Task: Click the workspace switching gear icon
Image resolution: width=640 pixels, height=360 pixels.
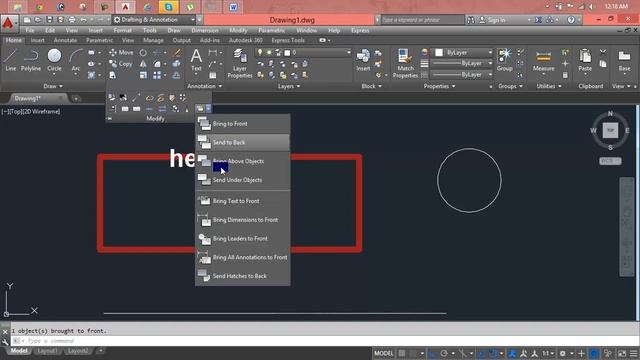Action: point(562,353)
